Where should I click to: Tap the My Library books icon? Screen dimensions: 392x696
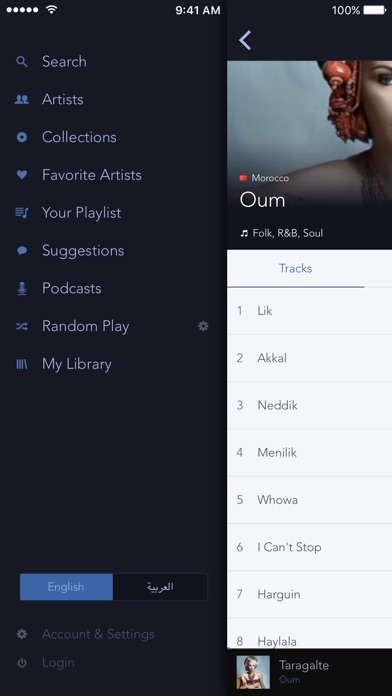click(x=22, y=364)
